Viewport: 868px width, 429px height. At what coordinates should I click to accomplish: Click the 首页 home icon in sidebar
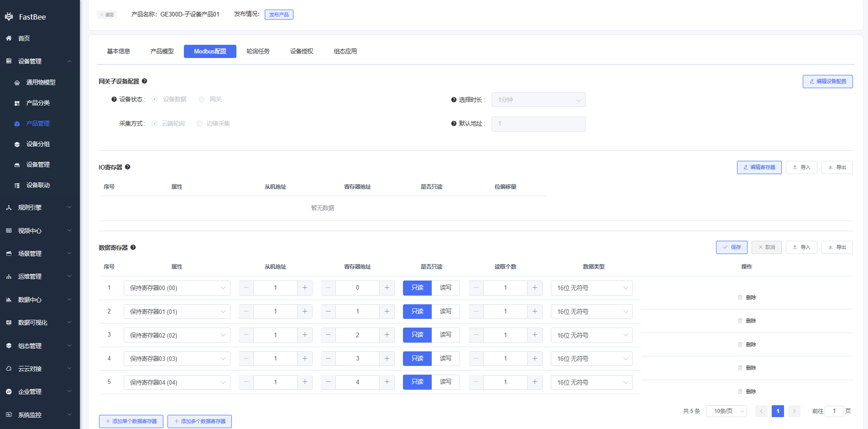[9, 38]
